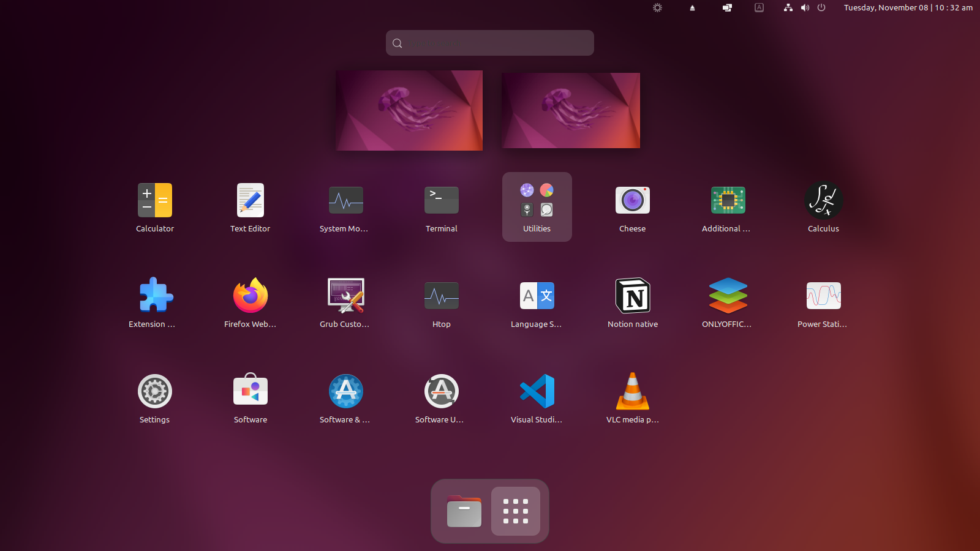Image resolution: width=980 pixels, height=551 pixels.
Task: Launch Text Editor
Action: [251, 207]
